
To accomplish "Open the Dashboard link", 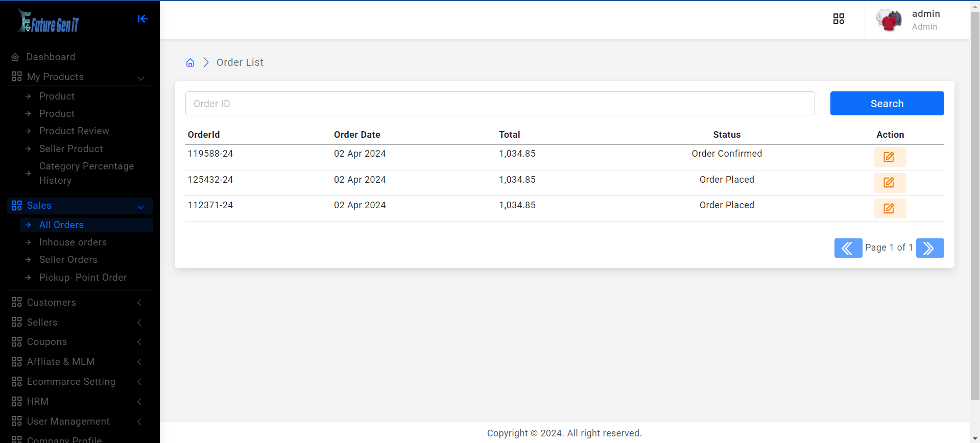I will pos(51,57).
